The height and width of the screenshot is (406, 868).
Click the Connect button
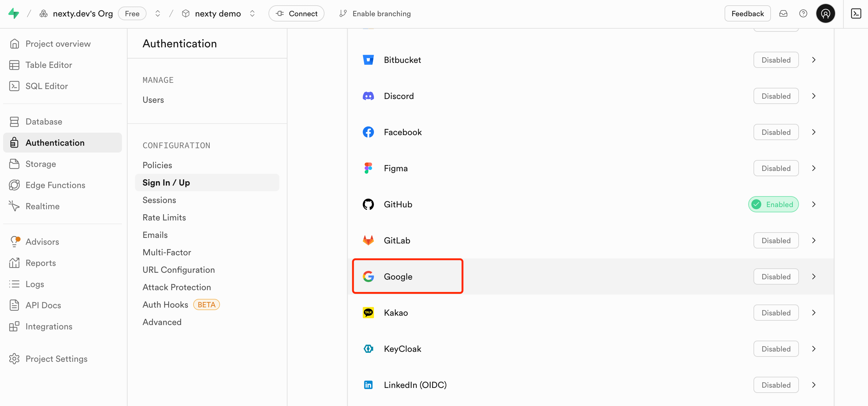(296, 13)
